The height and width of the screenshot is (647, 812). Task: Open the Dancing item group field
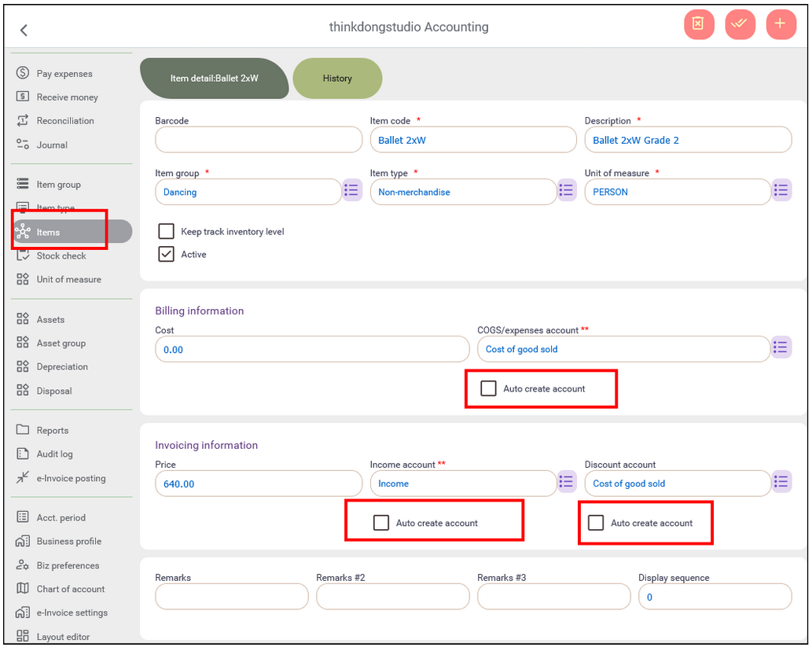(248, 191)
